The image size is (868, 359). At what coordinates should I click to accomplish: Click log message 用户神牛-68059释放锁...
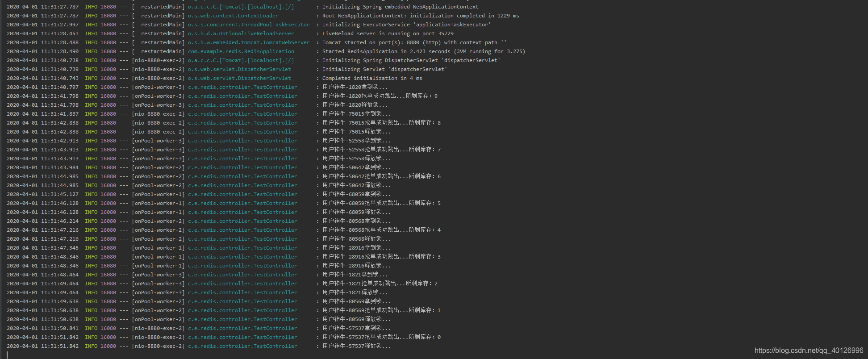[x=357, y=212]
